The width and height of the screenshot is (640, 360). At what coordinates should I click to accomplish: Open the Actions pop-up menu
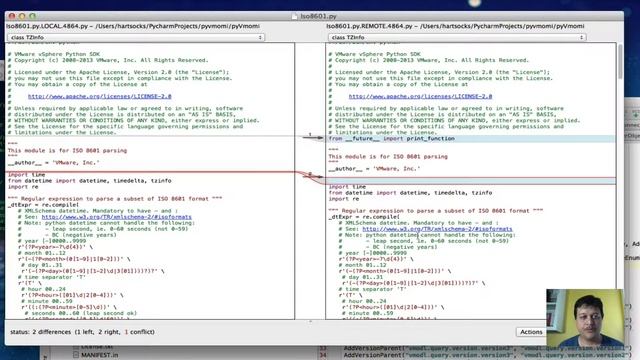coord(531,332)
